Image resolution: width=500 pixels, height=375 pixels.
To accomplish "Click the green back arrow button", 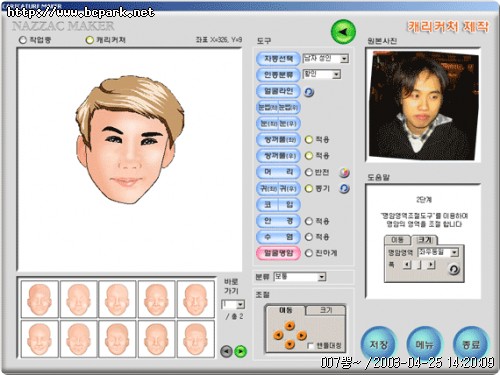I will tap(343, 32).
